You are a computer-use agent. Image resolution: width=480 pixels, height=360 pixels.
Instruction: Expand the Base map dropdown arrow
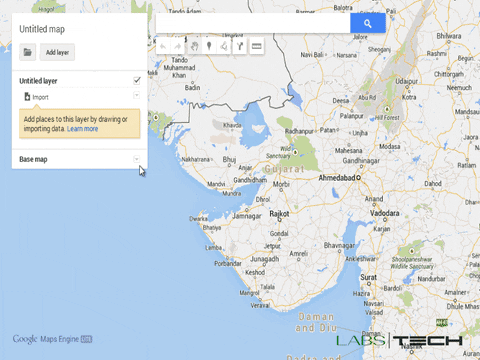point(136,159)
